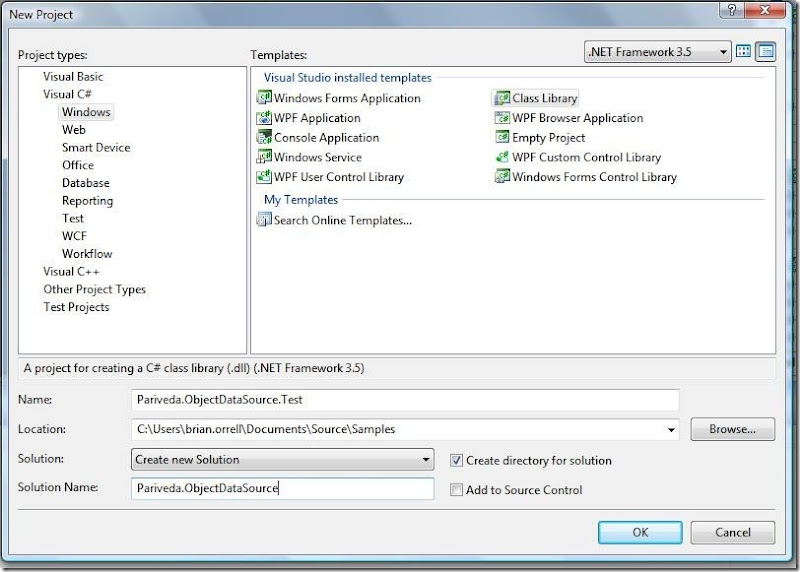Click the WPF Custom Control Library label

coord(586,157)
